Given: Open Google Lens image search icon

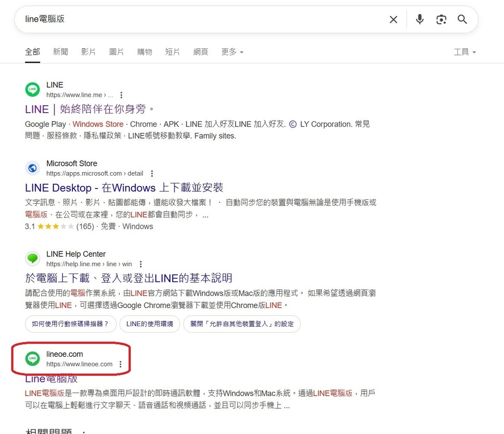Looking at the screenshot, I should click(441, 20).
